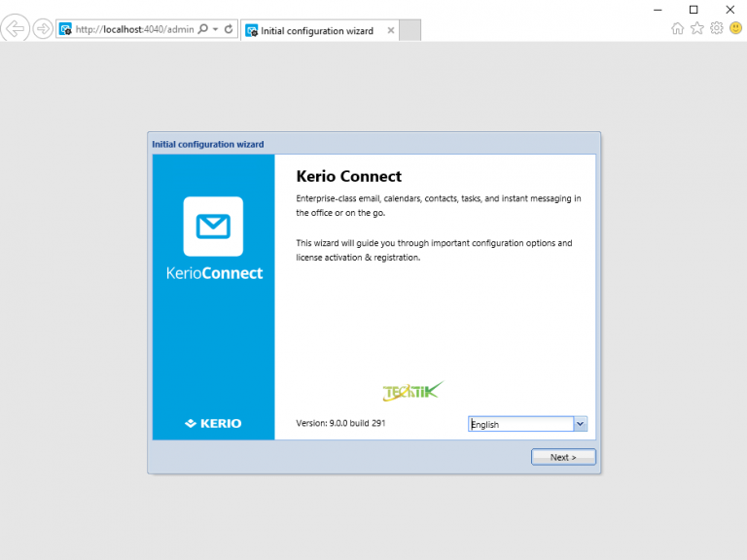The image size is (747, 560).
Task: Click the search magnifier in the address bar
Action: (202, 30)
